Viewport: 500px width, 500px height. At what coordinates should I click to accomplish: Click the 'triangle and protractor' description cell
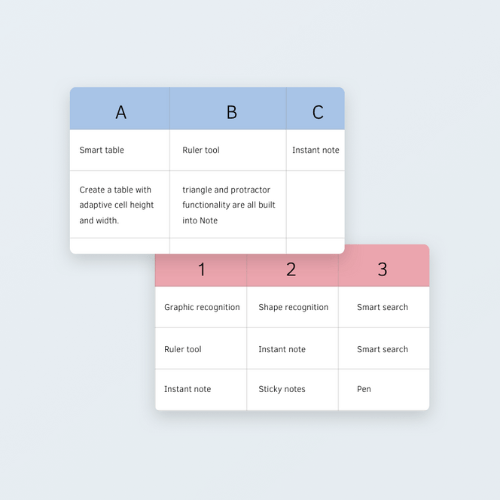[x=228, y=204]
